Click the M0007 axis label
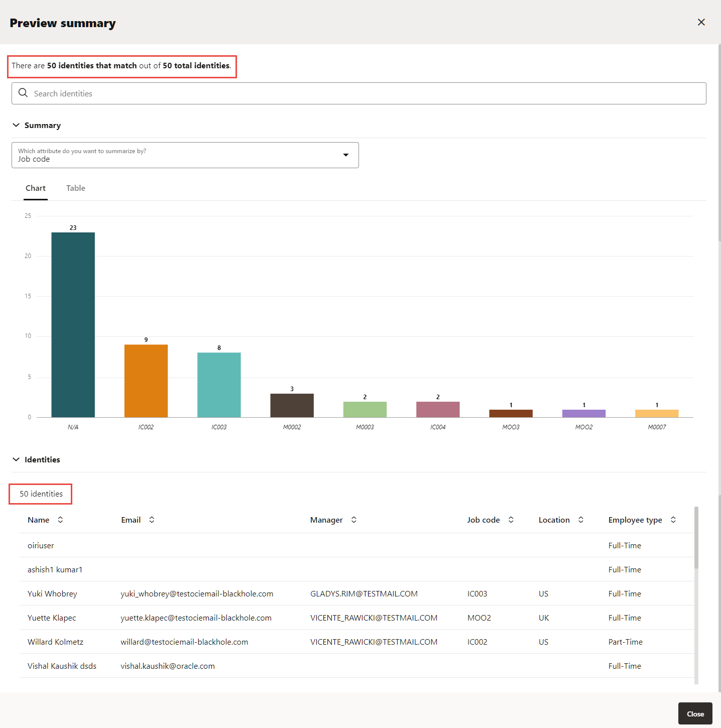The height and width of the screenshot is (728, 721). point(657,427)
